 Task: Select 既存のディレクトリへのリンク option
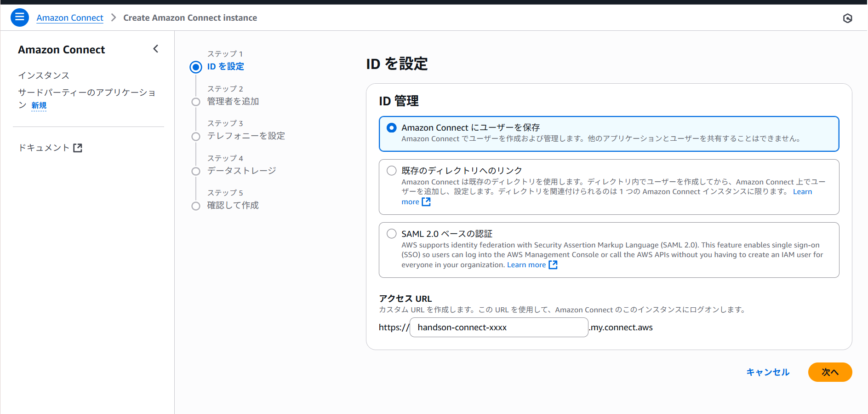391,170
